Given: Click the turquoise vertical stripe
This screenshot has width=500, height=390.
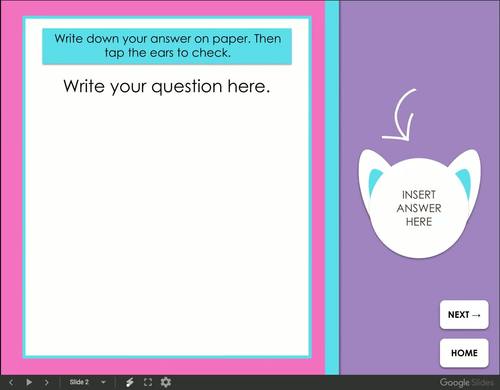Looking at the screenshot, I should pyautogui.click(x=332, y=187).
